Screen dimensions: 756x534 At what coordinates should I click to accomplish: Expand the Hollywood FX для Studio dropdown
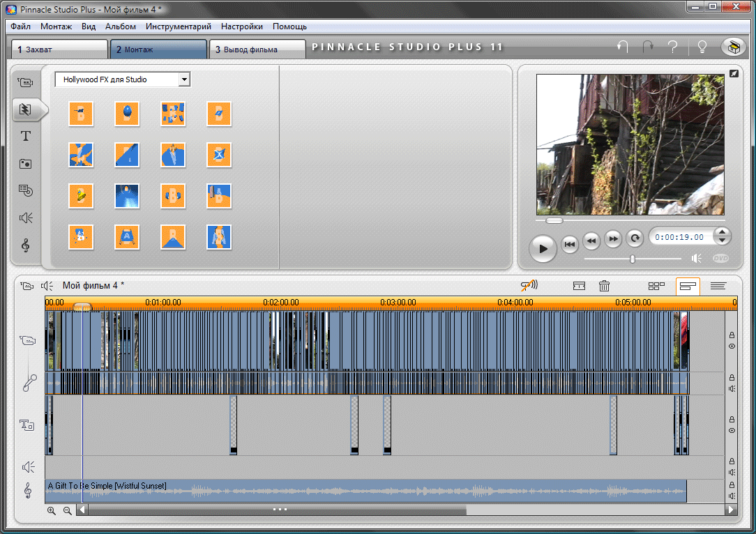[184, 79]
